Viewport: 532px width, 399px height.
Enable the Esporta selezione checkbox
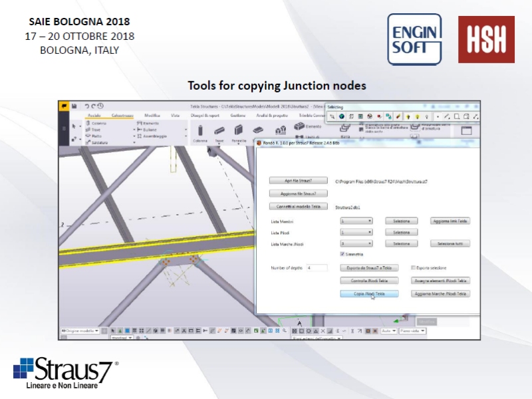[412, 267]
